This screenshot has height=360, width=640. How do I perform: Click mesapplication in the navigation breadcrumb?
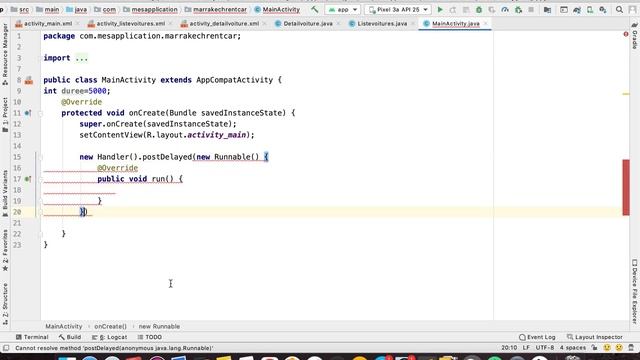click(x=154, y=9)
